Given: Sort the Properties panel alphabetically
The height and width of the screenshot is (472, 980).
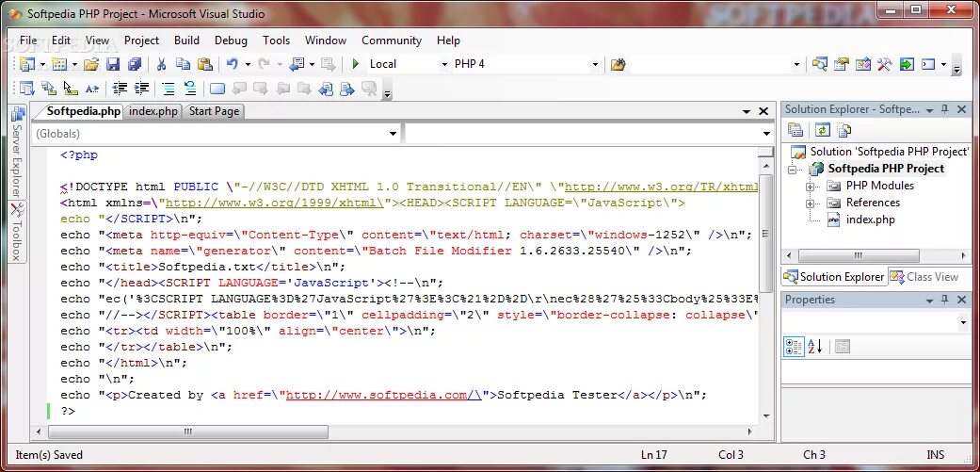Looking at the screenshot, I should tap(815, 347).
